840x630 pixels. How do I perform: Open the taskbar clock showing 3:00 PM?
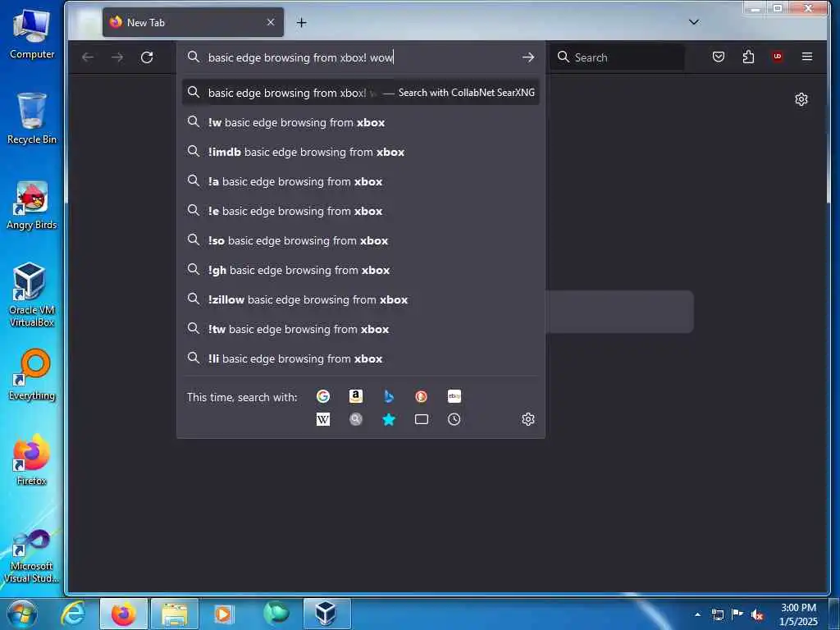(x=798, y=614)
